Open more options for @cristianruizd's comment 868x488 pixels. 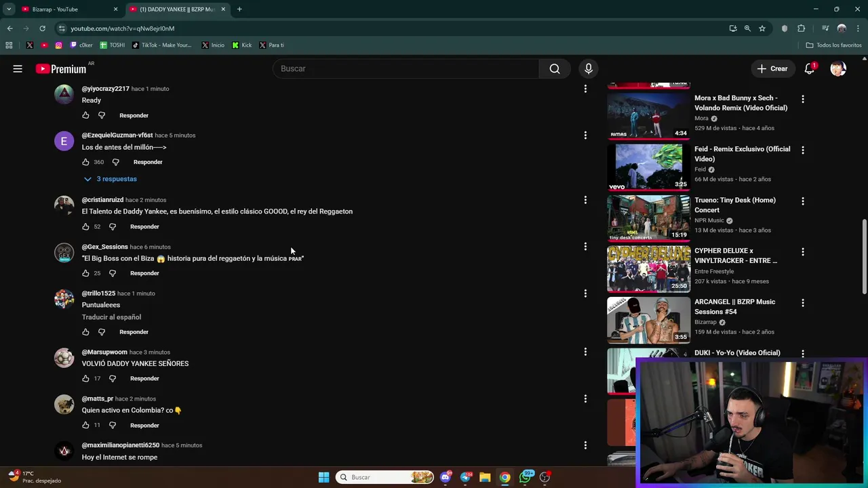click(585, 200)
